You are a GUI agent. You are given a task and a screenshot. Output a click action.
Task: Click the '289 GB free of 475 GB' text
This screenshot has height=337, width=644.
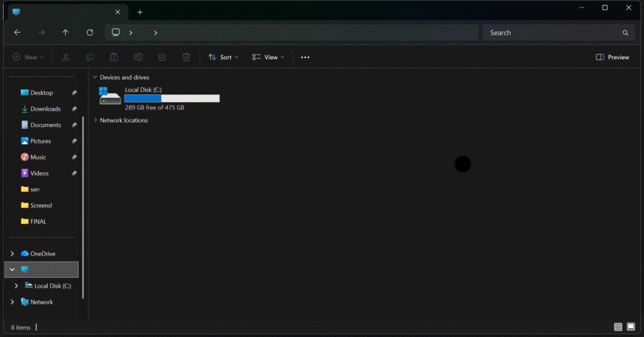pos(155,108)
